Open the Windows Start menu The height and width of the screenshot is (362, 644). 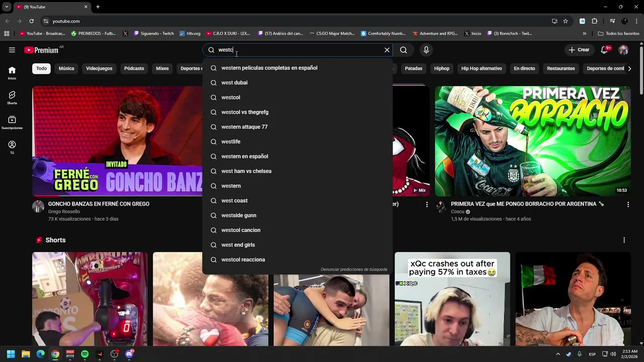coord(11,354)
